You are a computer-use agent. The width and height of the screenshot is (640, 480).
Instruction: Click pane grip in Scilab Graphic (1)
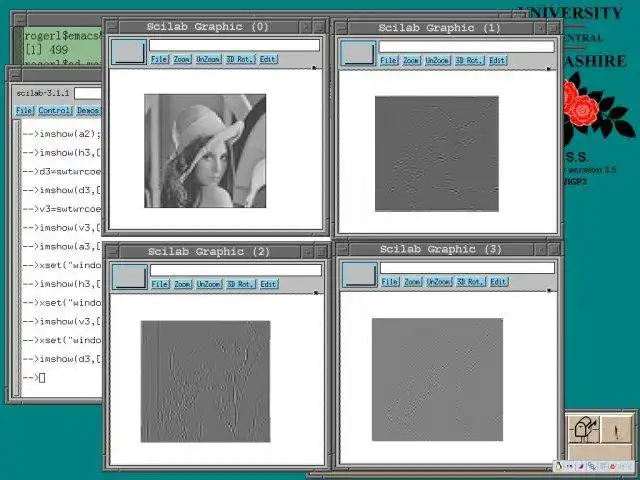click(x=550, y=69)
